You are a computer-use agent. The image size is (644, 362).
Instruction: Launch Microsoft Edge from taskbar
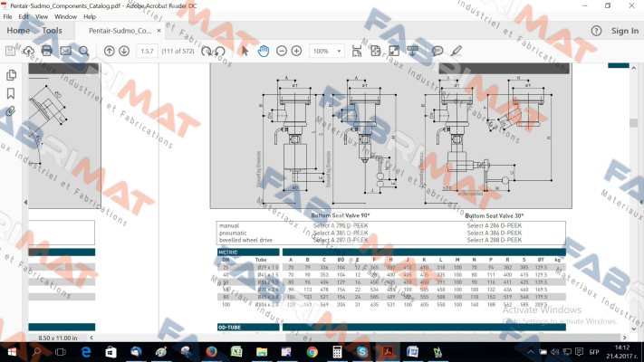85,352
